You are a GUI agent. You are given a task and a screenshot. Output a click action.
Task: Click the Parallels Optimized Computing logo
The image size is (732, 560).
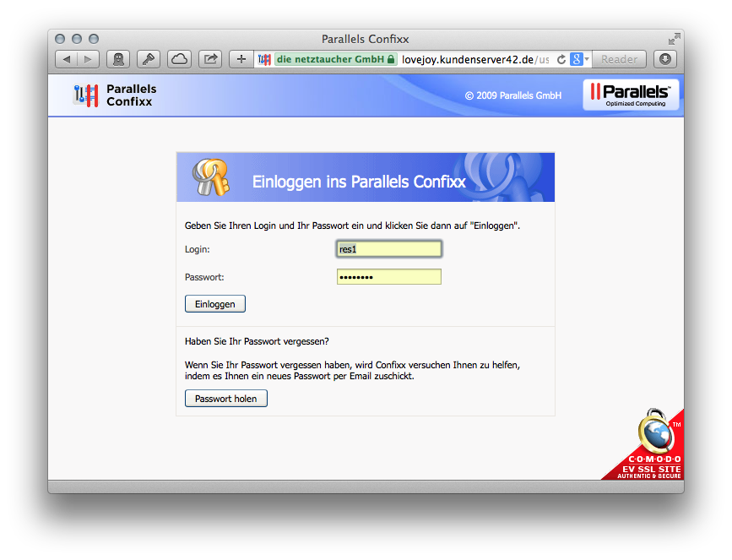click(630, 95)
